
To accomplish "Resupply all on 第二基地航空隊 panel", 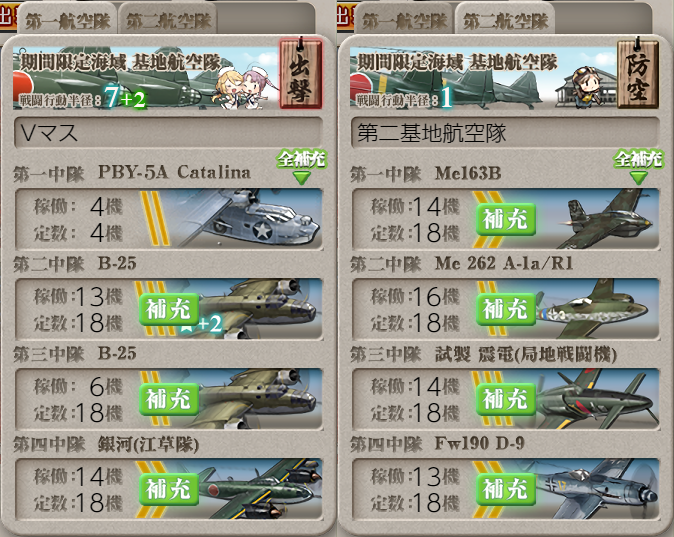I will (638, 166).
